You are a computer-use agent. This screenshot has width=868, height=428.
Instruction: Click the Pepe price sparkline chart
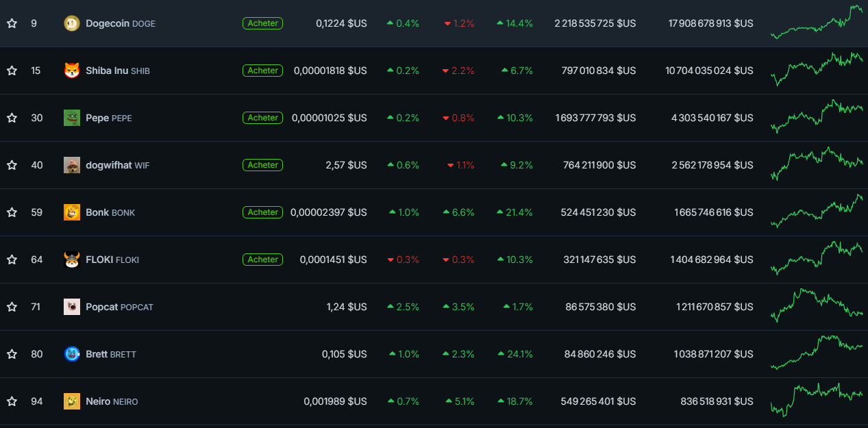[815, 117]
